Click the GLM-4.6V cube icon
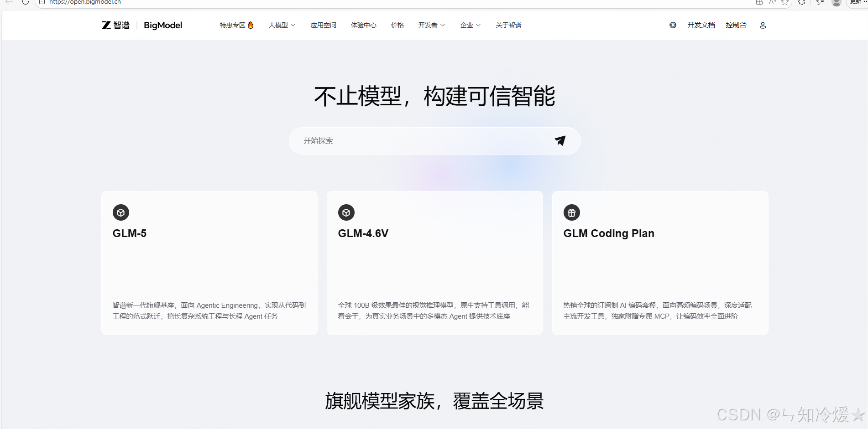This screenshot has width=868, height=429. click(x=346, y=212)
